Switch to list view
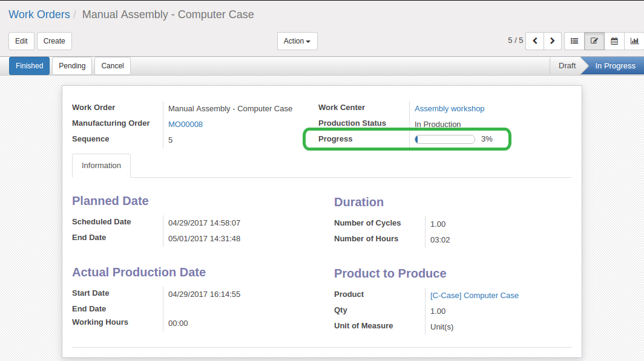The image size is (644, 361). click(574, 41)
